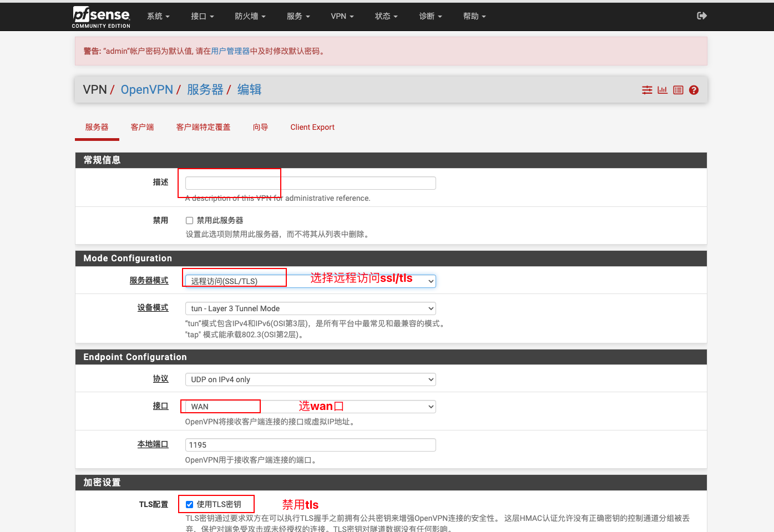Click the 本地端口 field showing 1195
The width and height of the screenshot is (774, 532).
[x=311, y=445]
